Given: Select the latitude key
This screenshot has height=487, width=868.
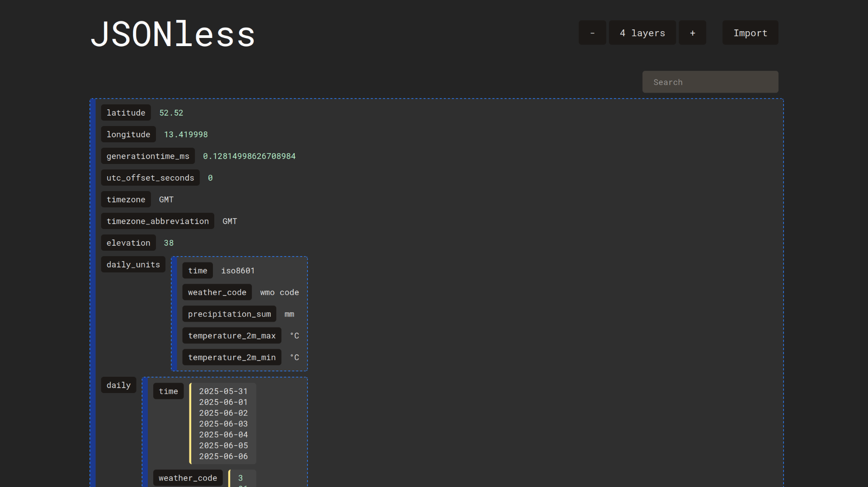Looking at the screenshot, I should coord(126,112).
